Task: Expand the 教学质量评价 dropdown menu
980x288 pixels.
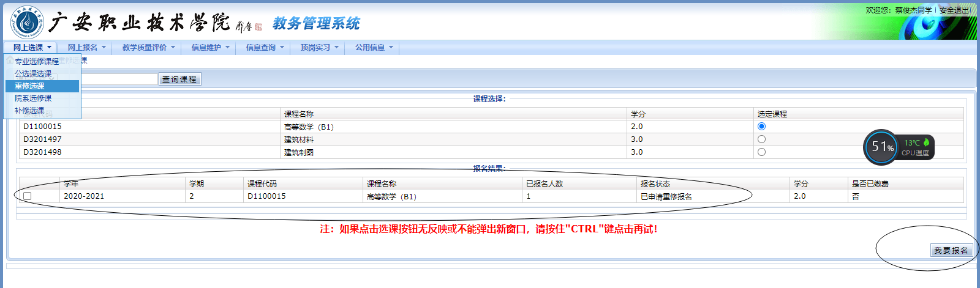Action: click(148, 48)
